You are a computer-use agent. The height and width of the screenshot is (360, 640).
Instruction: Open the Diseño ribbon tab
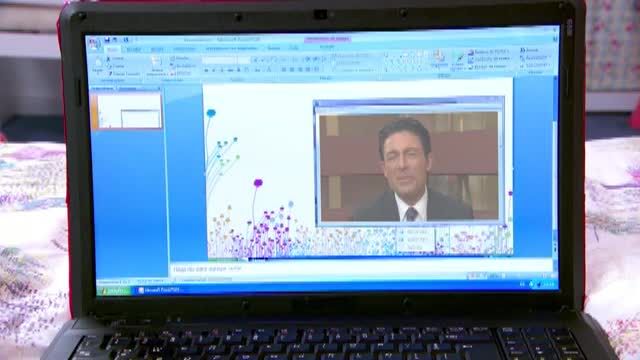pos(157,49)
